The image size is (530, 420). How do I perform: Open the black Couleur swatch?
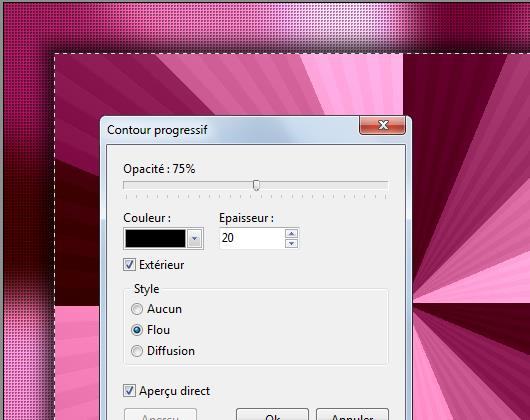(x=155, y=239)
